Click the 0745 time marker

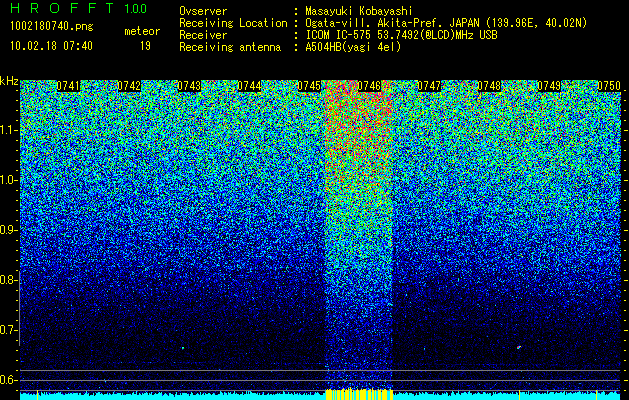pyautogui.click(x=309, y=86)
